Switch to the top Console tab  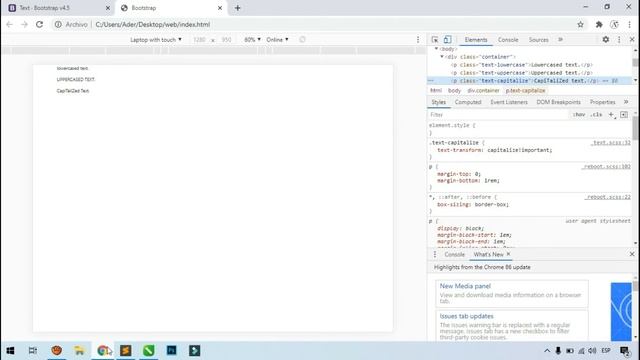pyautogui.click(x=508, y=40)
